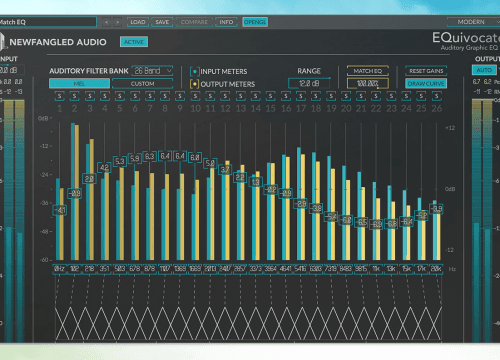Solo band 7
This screenshot has height=360, width=500.
(x=150, y=96)
